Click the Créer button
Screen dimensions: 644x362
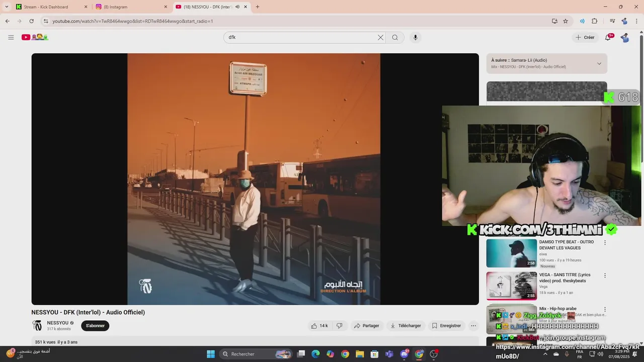pos(585,37)
